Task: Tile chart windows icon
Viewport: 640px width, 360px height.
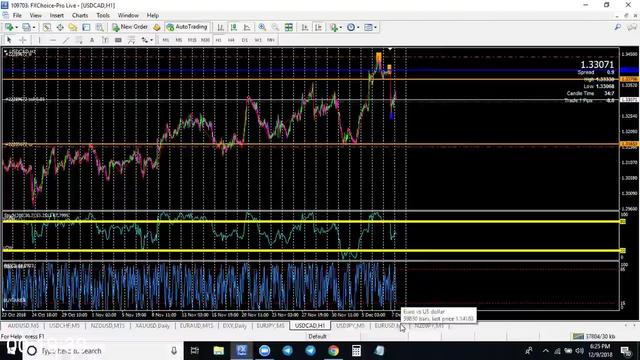Action: (289, 27)
